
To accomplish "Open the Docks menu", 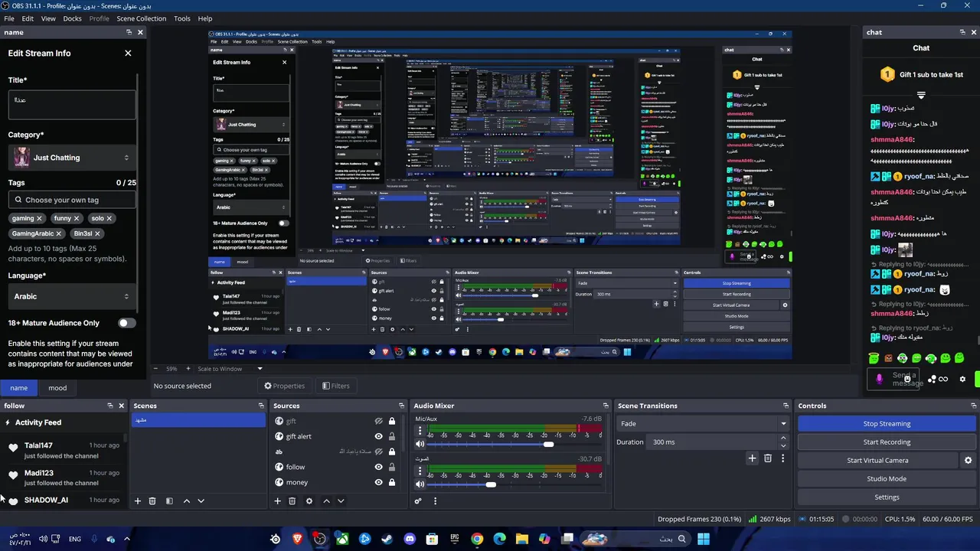I will coord(72,18).
